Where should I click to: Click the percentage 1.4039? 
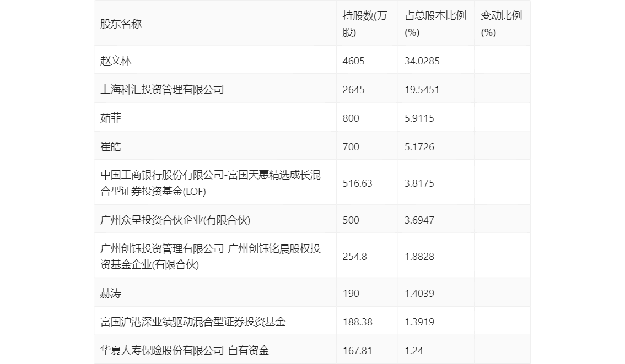click(419, 294)
